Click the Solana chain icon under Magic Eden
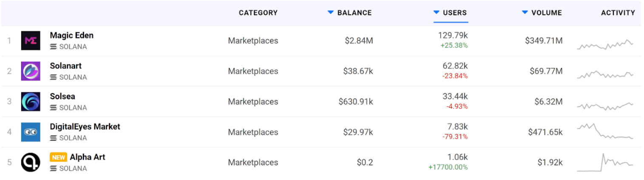Viewport: 644px width, 180px height. coord(54,47)
